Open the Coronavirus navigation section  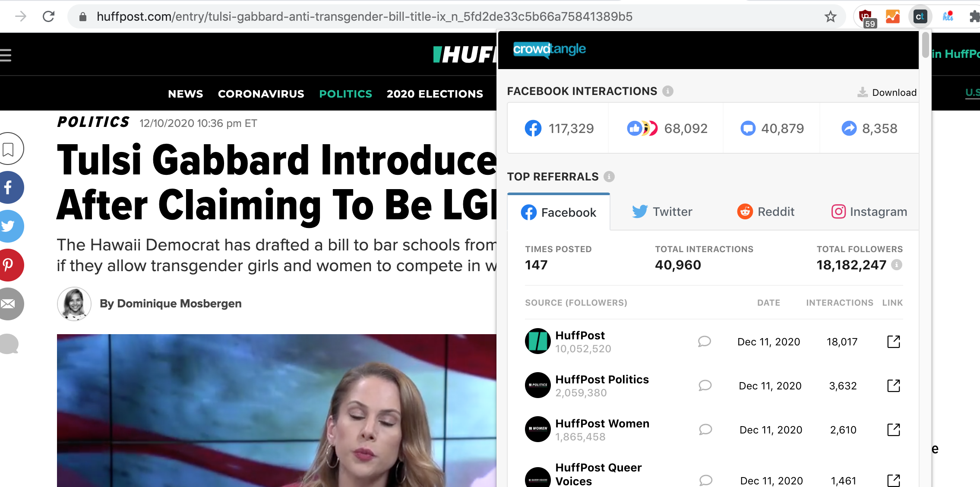click(261, 94)
